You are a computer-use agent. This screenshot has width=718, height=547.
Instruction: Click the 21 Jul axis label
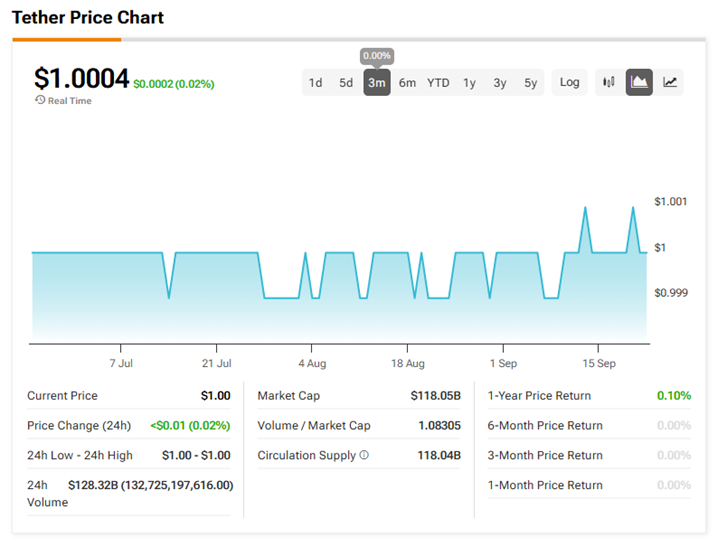click(x=217, y=363)
